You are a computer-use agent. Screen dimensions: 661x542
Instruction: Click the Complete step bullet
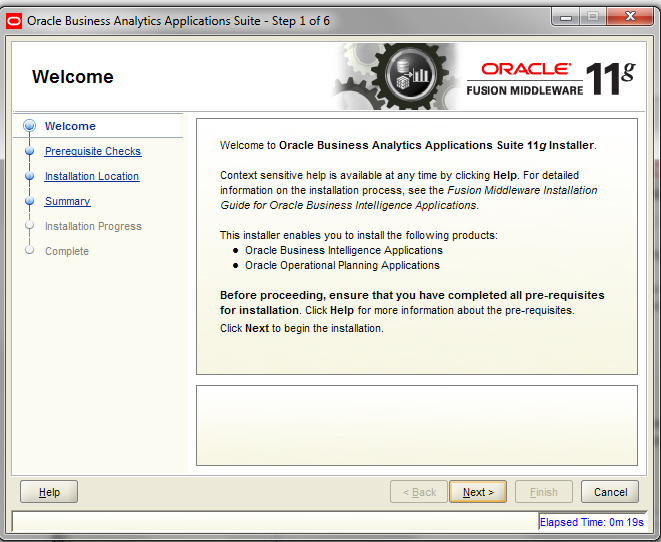pyautogui.click(x=30, y=250)
